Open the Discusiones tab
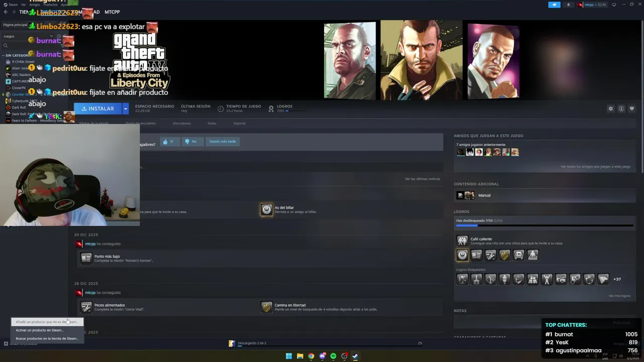Image resolution: width=644 pixels, height=362 pixels. (x=182, y=123)
